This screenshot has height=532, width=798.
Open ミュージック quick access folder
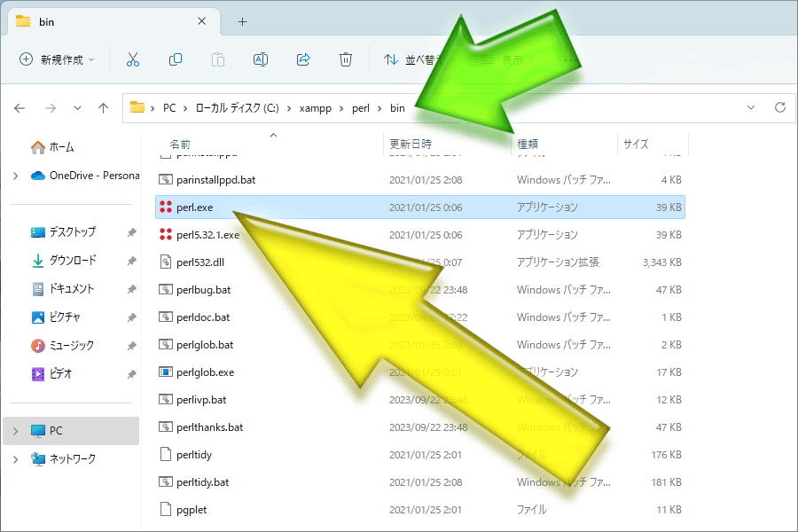point(63,346)
